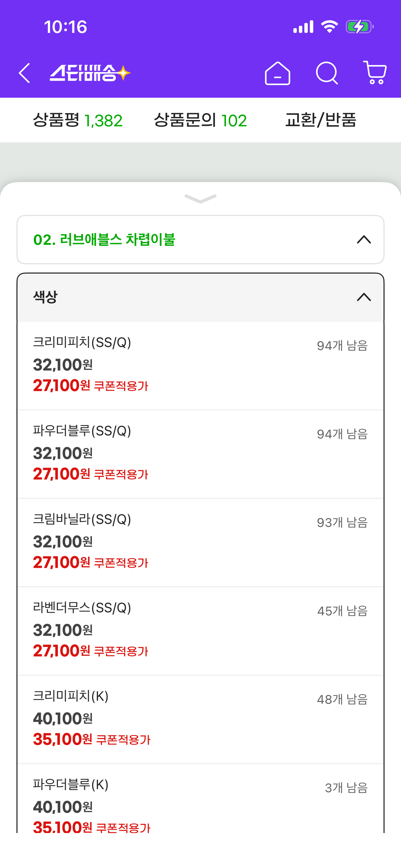401x868 pixels.
Task: Open the home icon in header
Action: pos(278,73)
